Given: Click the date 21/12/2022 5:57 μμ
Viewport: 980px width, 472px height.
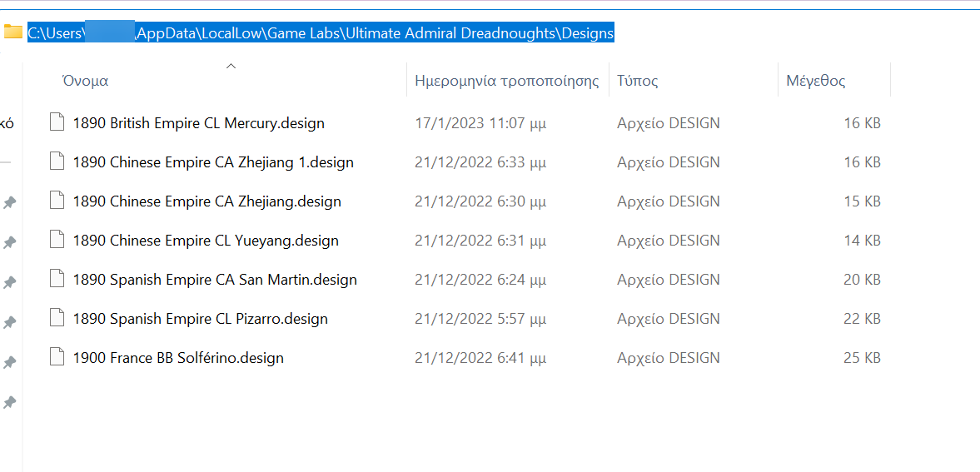Looking at the screenshot, I should coord(480,319).
